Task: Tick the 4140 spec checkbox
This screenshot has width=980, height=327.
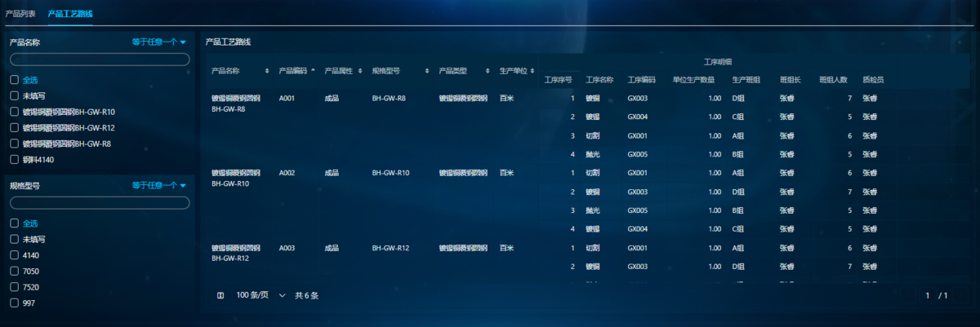Action: pyautogui.click(x=14, y=255)
